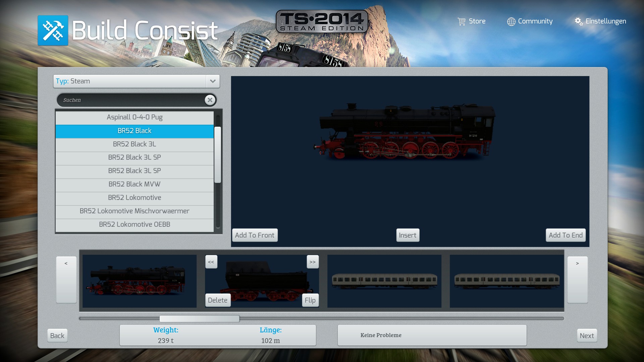Choose BR52 Lokomotive OEBB item
The height and width of the screenshot is (362, 644).
134,224
